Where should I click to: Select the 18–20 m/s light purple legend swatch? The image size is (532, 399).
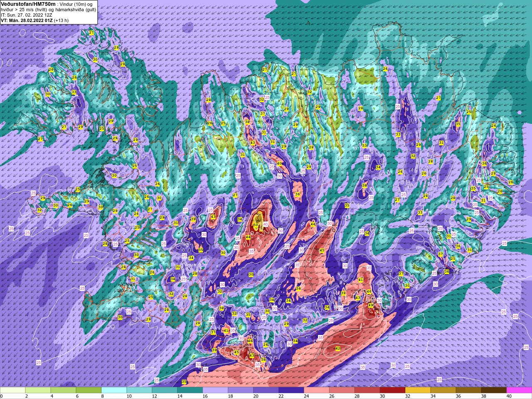click(241, 390)
